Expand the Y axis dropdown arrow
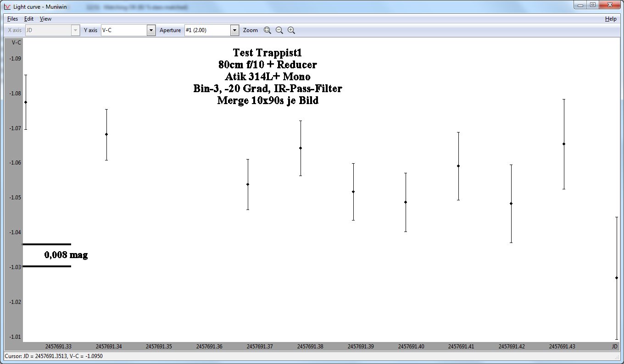Screen dimensions: 624x364 pyautogui.click(x=151, y=30)
